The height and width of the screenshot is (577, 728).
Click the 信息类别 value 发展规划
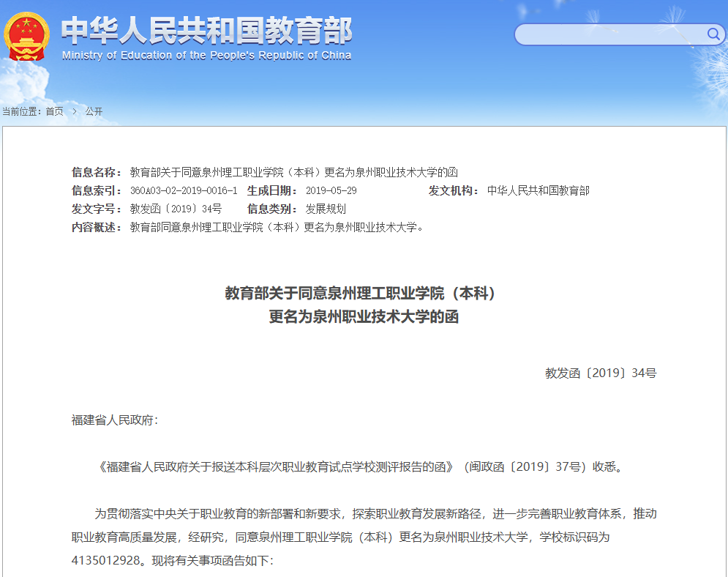click(326, 209)
